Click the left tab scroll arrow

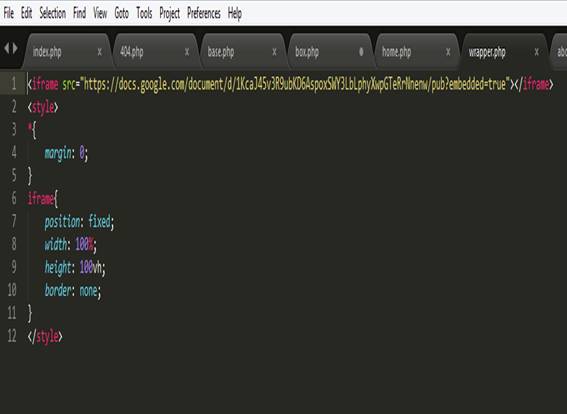[6, 48]
